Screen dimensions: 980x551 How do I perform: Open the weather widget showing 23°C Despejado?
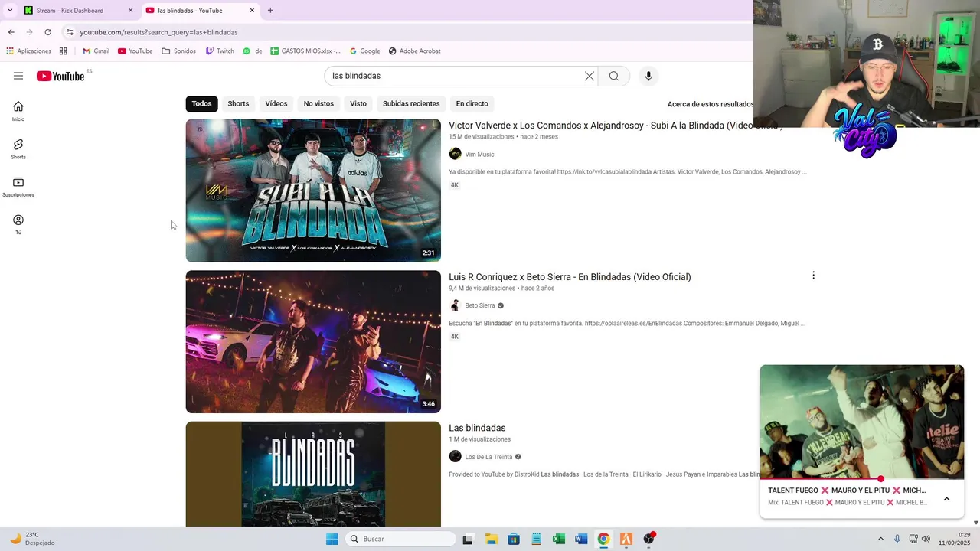pos(31,539)
